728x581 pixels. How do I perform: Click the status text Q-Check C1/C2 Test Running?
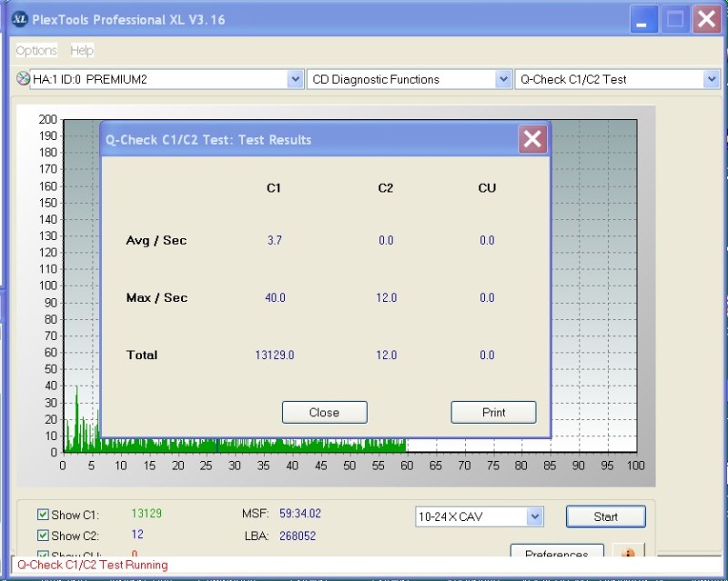coord(93,565)
